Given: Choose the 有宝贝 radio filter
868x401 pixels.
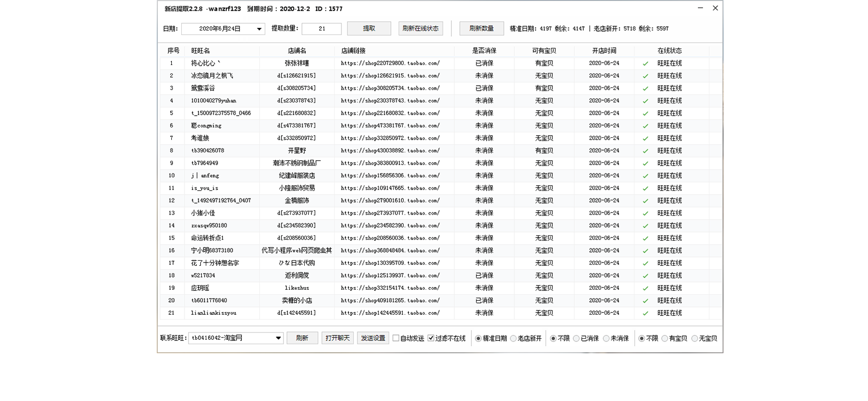Looking at the screenshot, I should click(664, 338).
